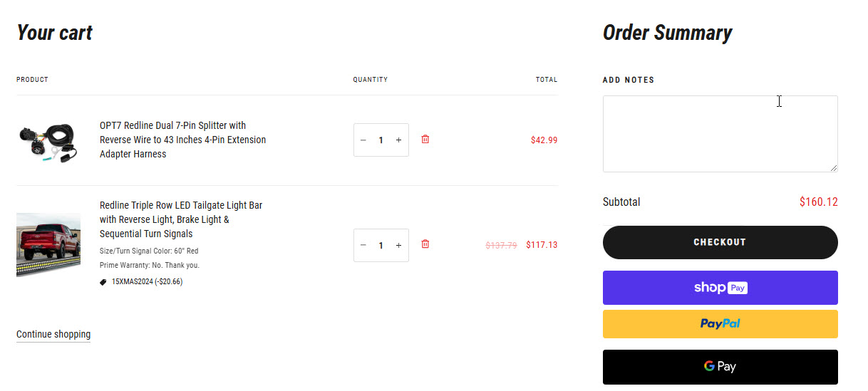Pay with the Shop Pay button
This screenshot has width=868, height=391.
tap(720, 288)
